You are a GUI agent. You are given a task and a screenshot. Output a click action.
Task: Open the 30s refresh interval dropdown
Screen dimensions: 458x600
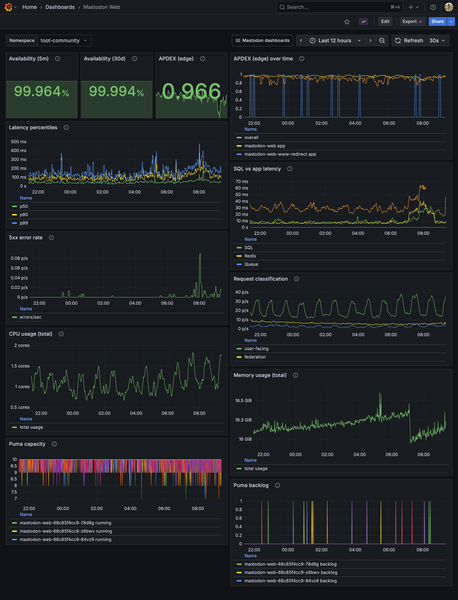point(437,41)
